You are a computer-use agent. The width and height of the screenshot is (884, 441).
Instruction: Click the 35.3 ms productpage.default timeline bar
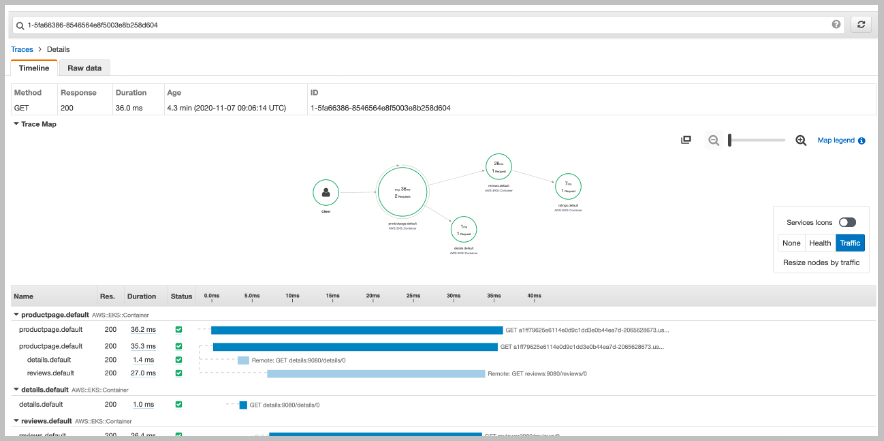[355, 347]
